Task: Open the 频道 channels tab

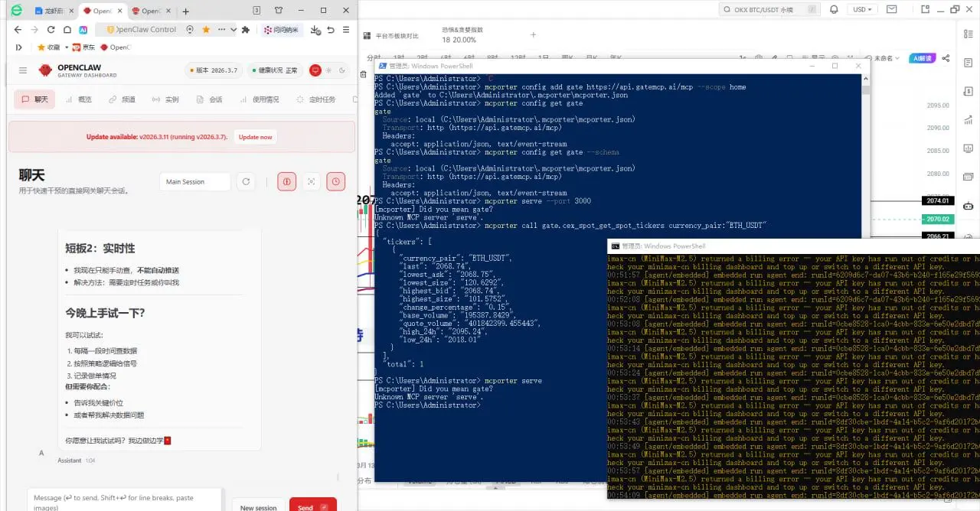Action: pyautogui.click(x=122, y=99)
